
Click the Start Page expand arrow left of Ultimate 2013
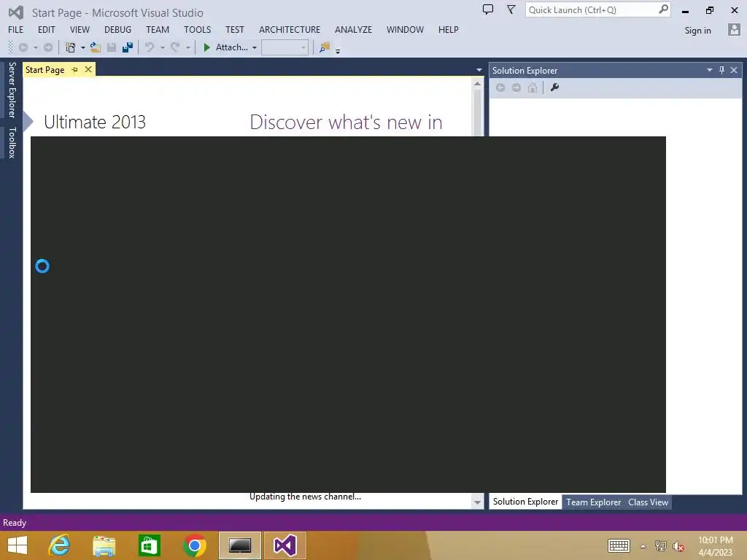point(28,122)
